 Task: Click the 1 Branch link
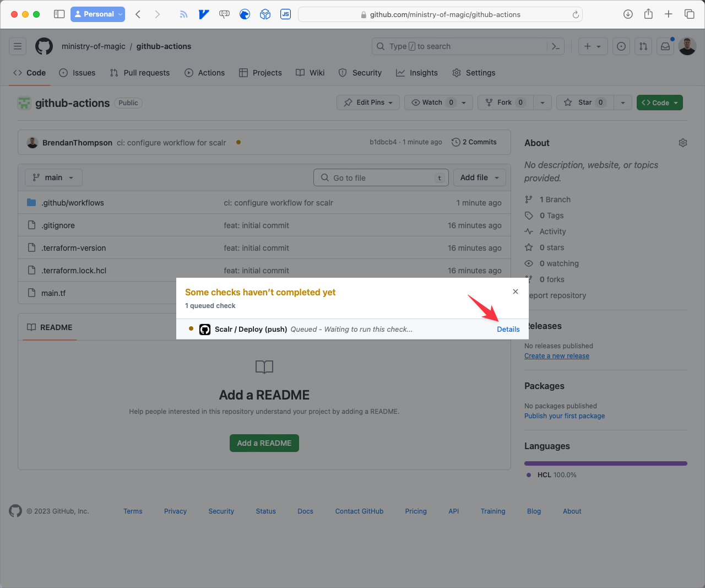tap(555, 199)
